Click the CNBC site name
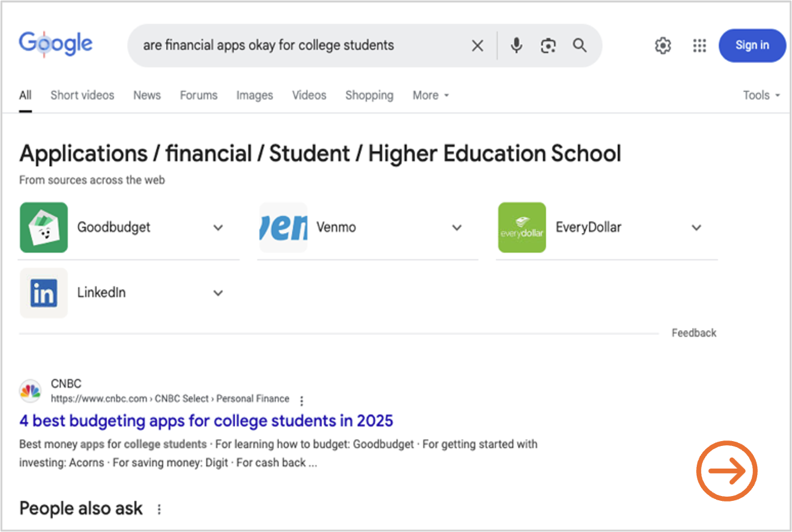Screen dimensions: 792x532 (x=66, y=384)
